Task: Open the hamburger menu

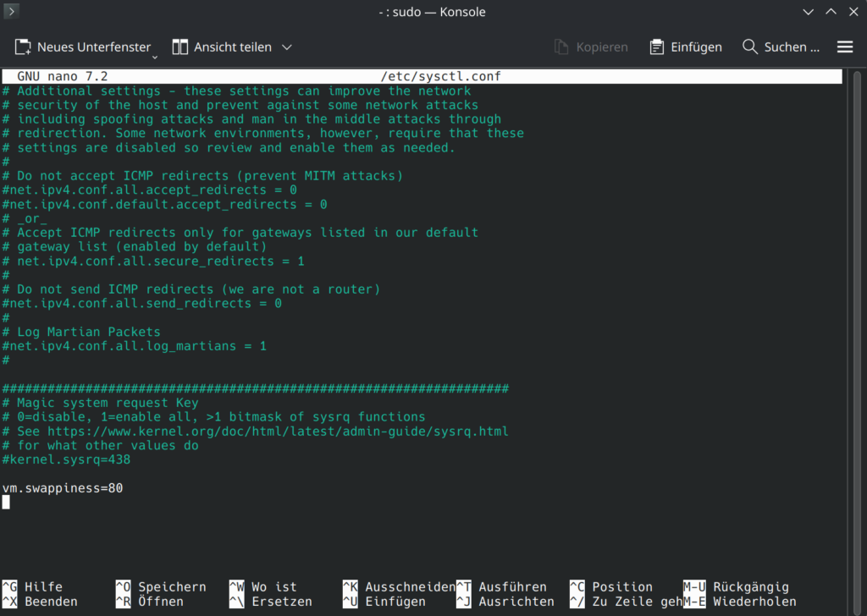Action: [x=844, y=47]
